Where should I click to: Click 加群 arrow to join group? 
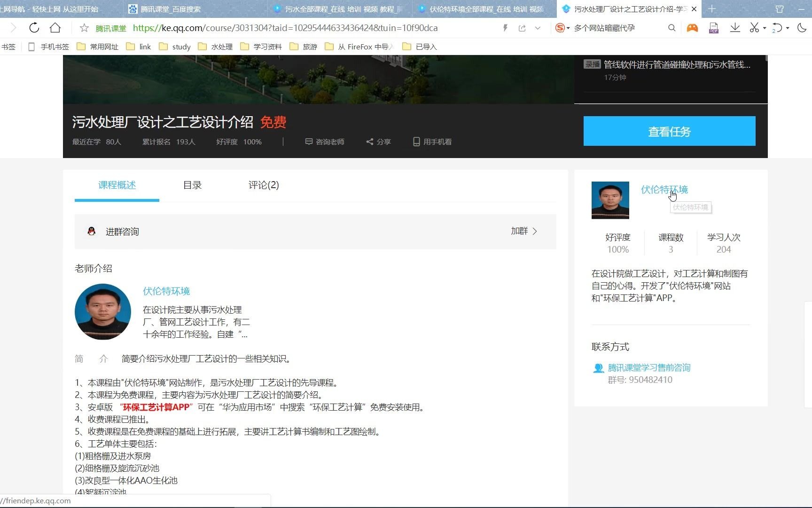(x=524, y=231)
